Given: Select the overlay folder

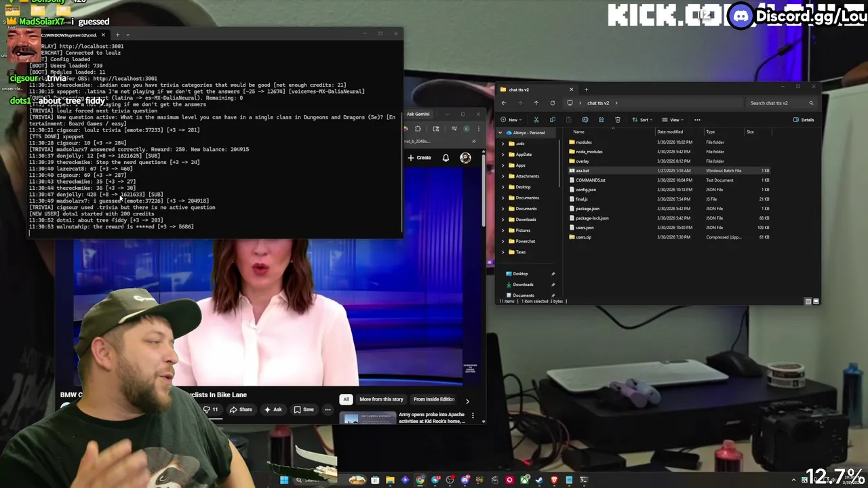Looking at the screenshot, I should tap(582, 161).
